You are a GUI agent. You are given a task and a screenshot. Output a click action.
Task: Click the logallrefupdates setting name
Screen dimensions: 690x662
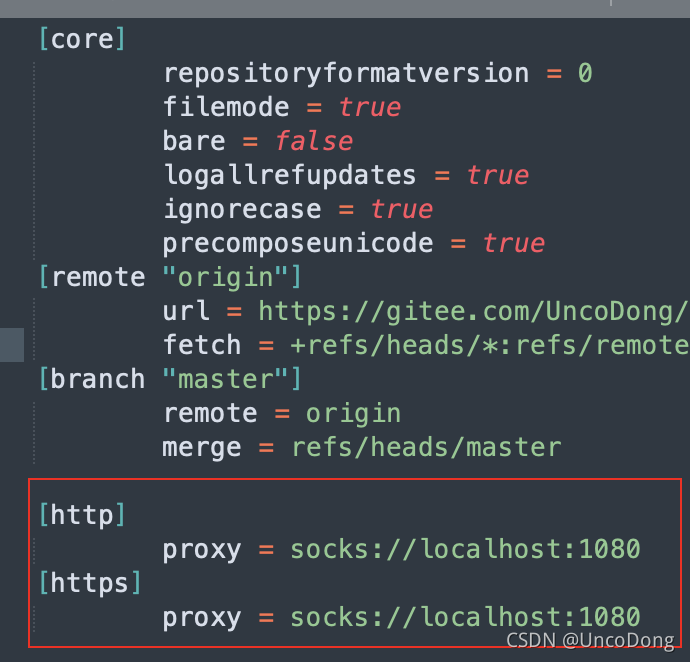coord(289,175)
